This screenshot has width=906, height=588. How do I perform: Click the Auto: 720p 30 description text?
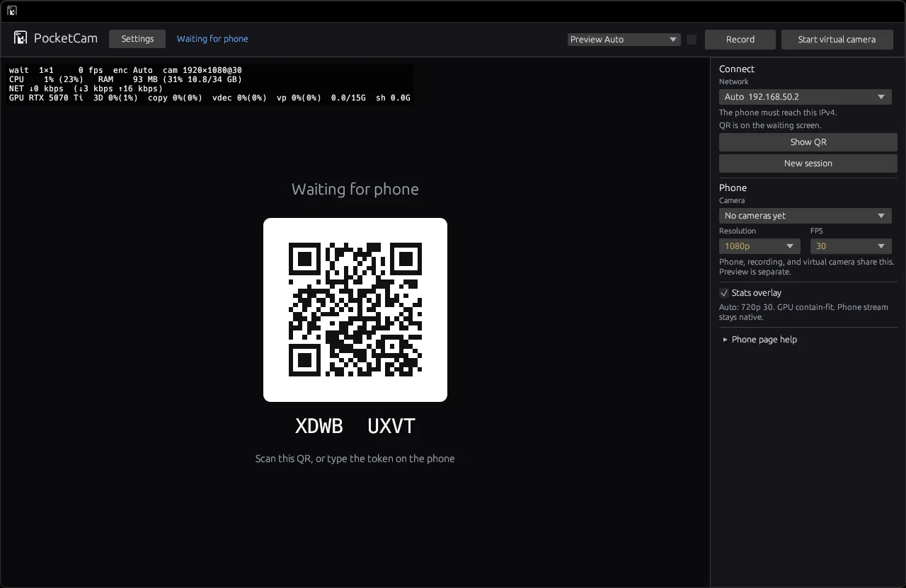803,312
